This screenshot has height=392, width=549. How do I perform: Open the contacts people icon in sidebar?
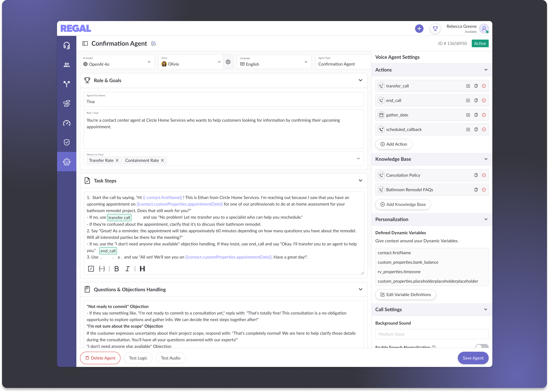click(67, 65)
